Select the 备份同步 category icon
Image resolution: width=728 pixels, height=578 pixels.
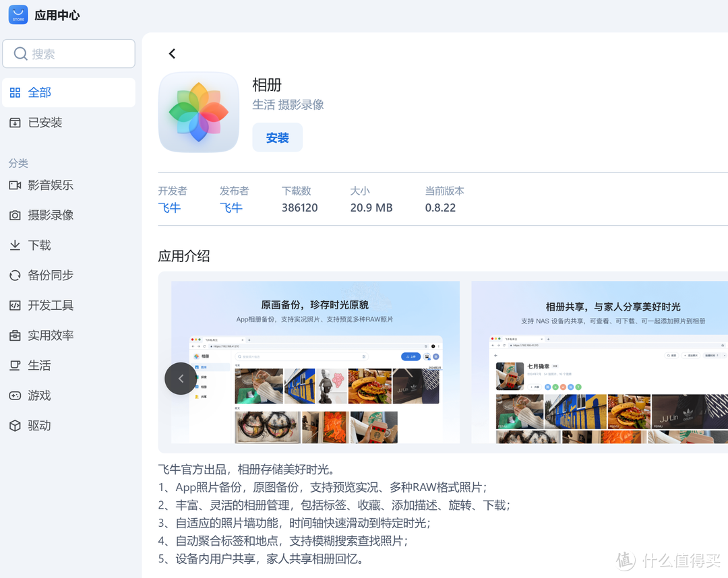click(16, 275)
